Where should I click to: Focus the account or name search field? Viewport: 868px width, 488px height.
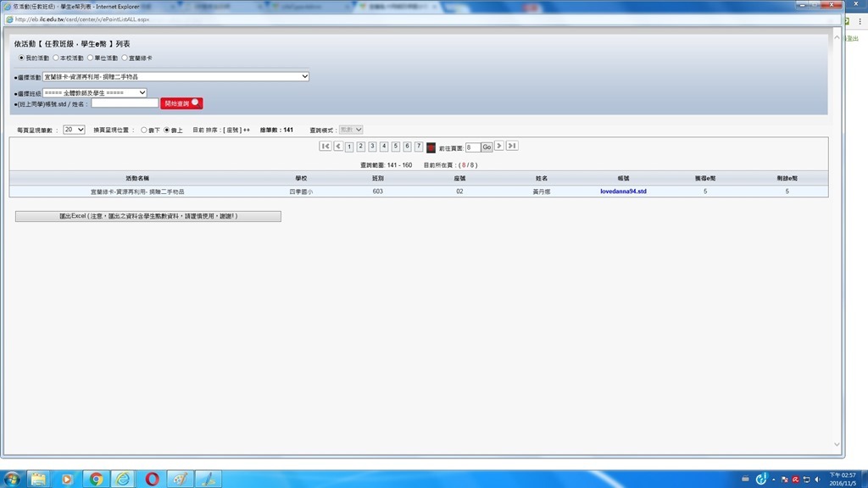click(125, 103)
